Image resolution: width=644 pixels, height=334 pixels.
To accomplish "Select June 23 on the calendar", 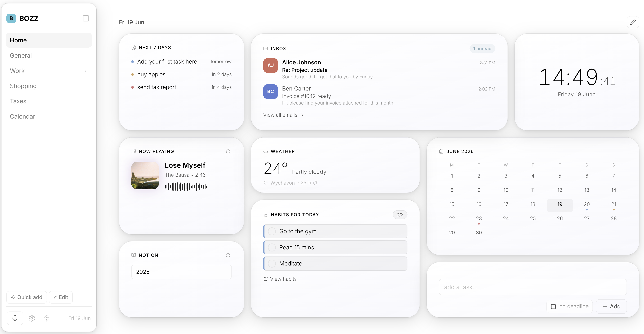I will click(479, 219).
